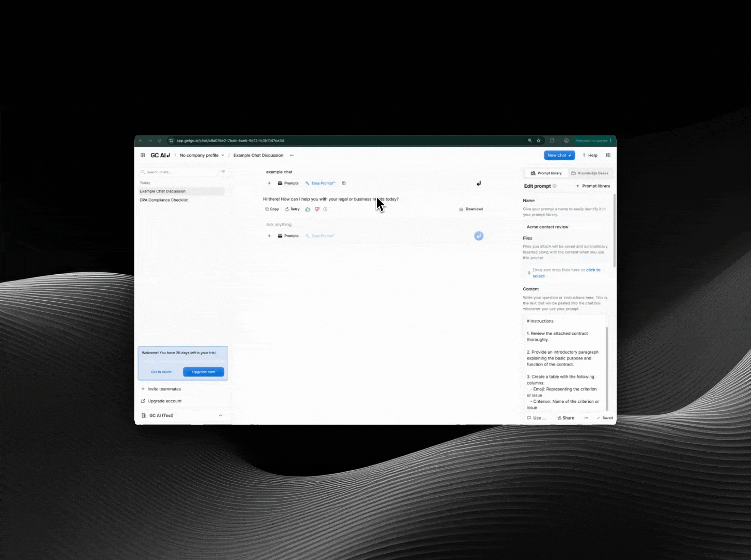
Task: Send the message with the blue round button
Action: (x=479, y=236)
